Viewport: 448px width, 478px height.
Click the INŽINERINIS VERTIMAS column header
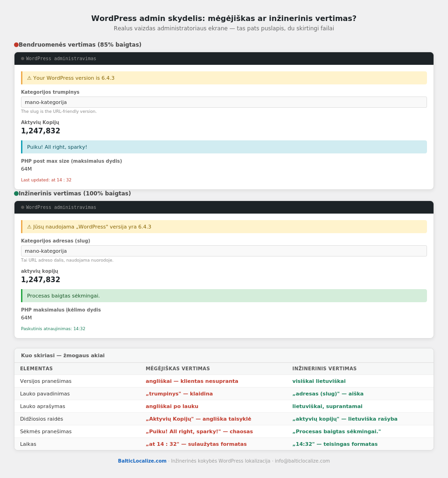click(324, 368)
